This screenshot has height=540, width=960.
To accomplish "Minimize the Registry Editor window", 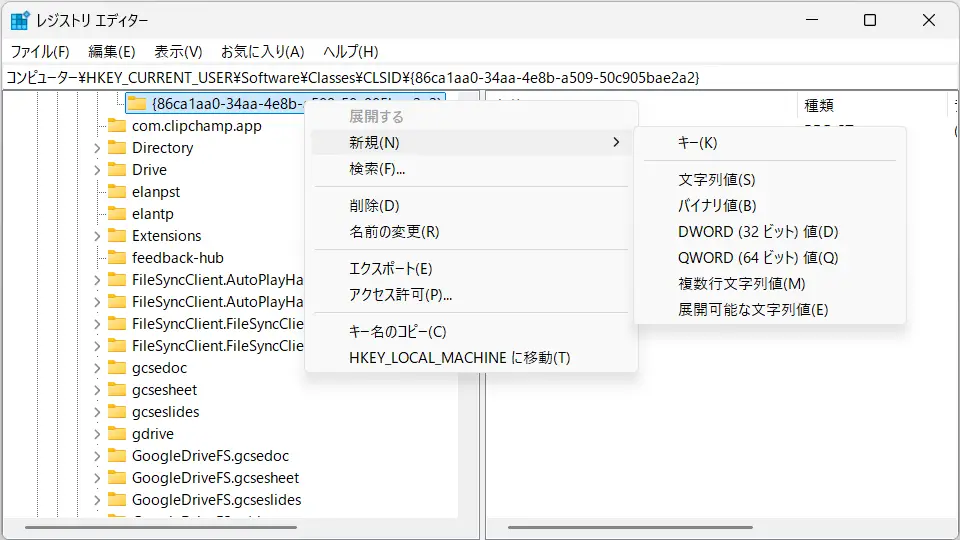I will pyautogui.click(x=812, y=20).
